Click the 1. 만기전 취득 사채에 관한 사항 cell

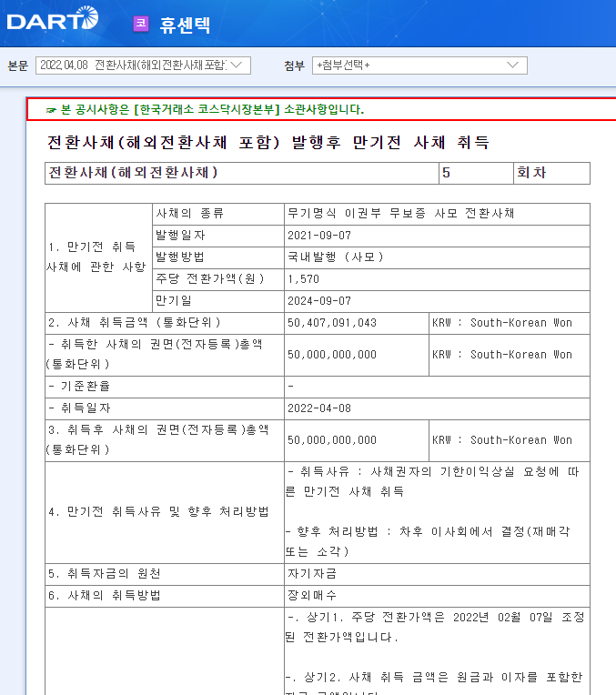point(98,257)
